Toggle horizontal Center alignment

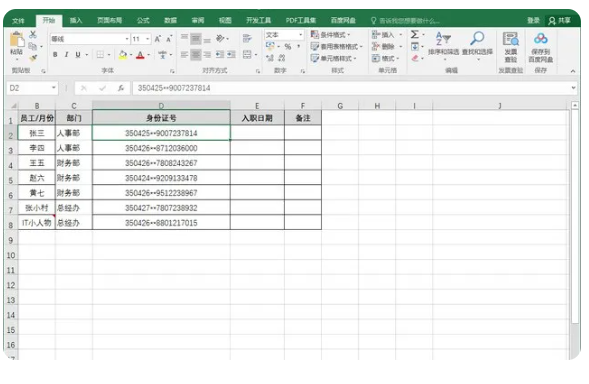196,55
